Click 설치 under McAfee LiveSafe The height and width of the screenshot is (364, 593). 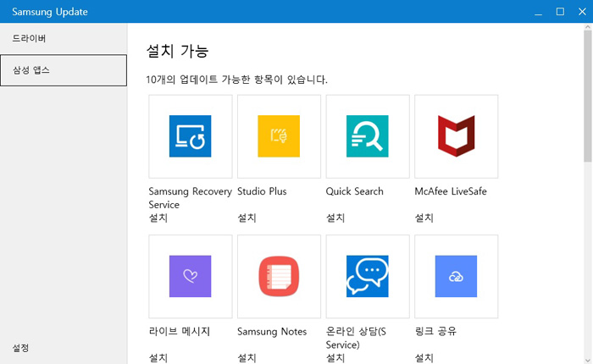pos(424,218)
